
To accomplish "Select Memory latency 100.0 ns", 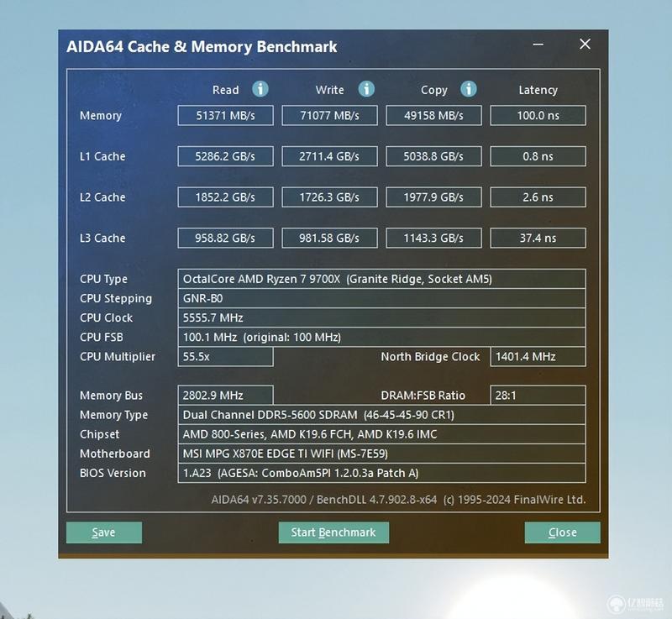I will (x=538, y=116).
